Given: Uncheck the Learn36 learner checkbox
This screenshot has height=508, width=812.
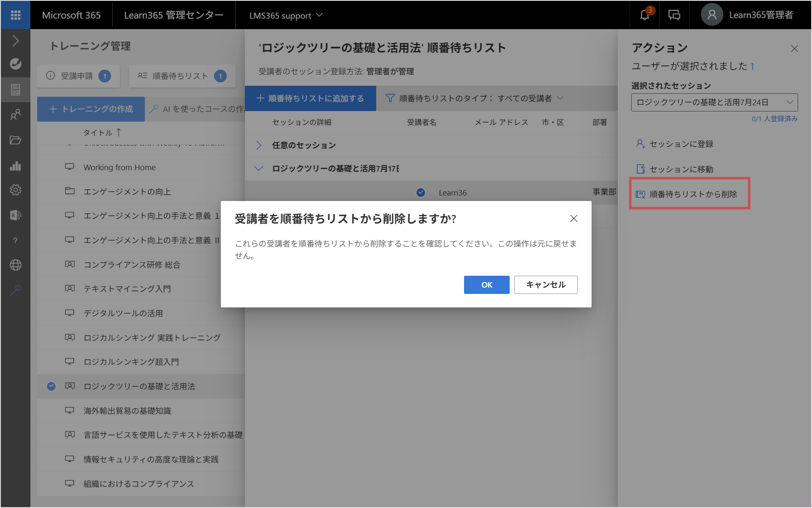Looking at the screenshot, I should click(421, 193).
